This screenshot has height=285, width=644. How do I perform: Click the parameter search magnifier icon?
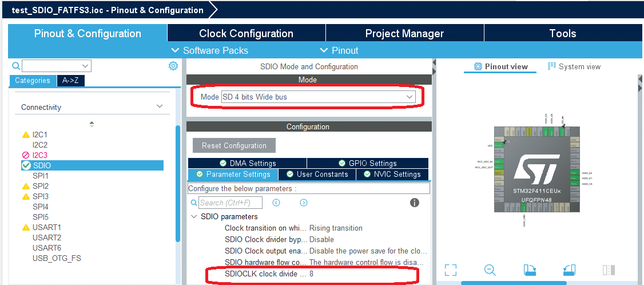[x=194, y=203]
